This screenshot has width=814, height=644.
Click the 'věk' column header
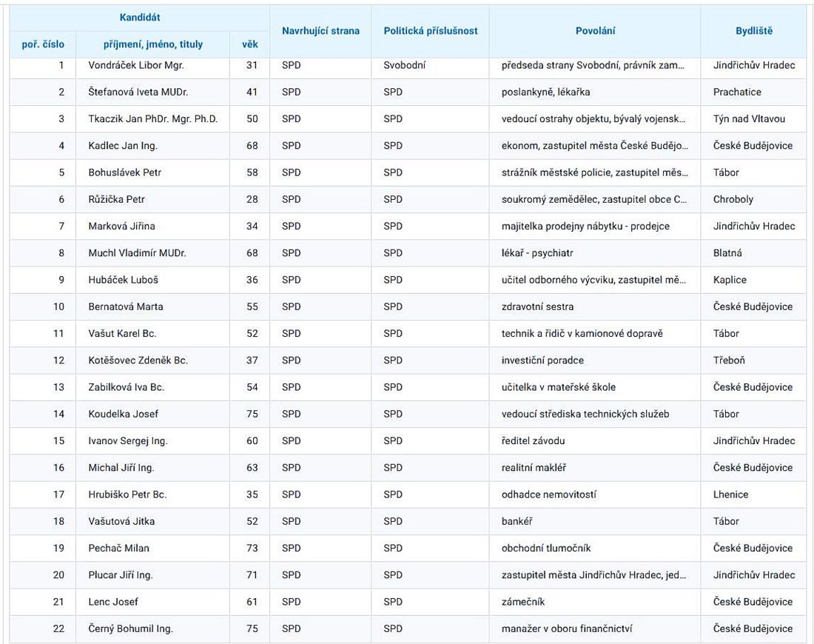pos(249,44)
